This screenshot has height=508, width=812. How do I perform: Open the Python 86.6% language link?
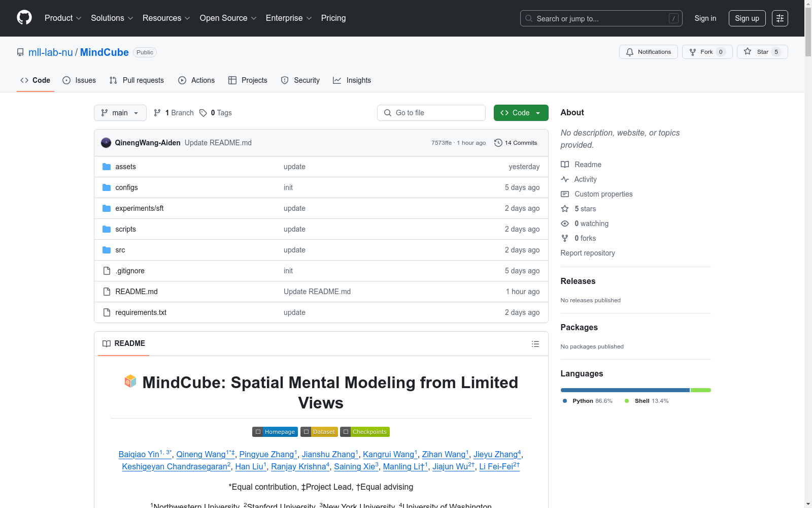coord(588,401)
